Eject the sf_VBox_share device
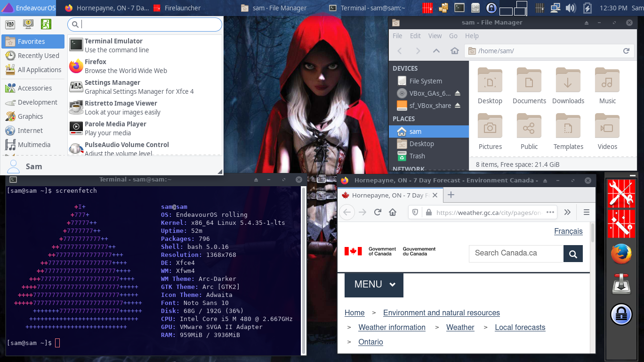 click(458, 106)
